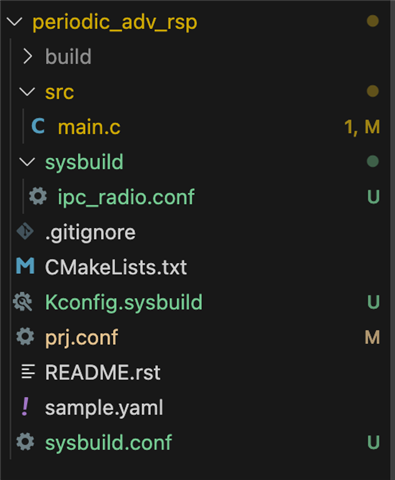Click the gear icon next to prj.conf
The height and width of the screenshot is (480, 395).
pyautogui.click(x=25, y=337)
